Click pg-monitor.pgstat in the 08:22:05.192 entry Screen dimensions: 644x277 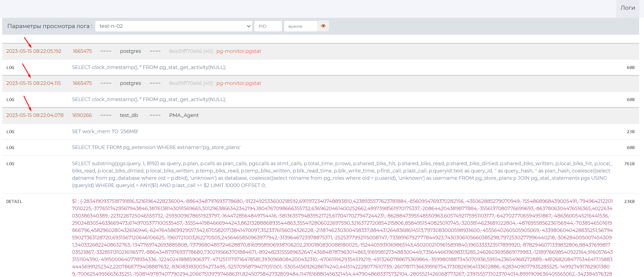(238, 51)
